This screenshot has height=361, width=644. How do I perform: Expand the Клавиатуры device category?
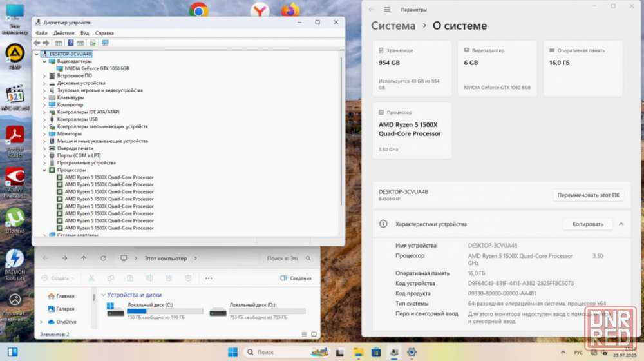[x=44, y=97]
